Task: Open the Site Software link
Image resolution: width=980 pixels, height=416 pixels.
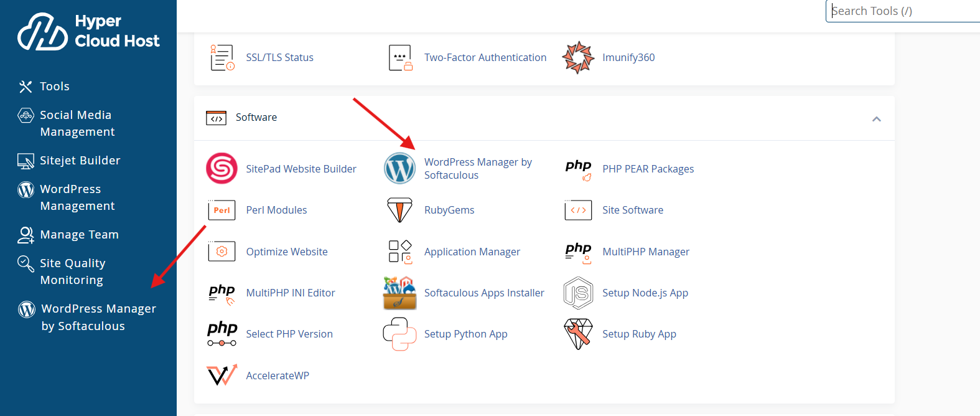Action: point(633,210)
